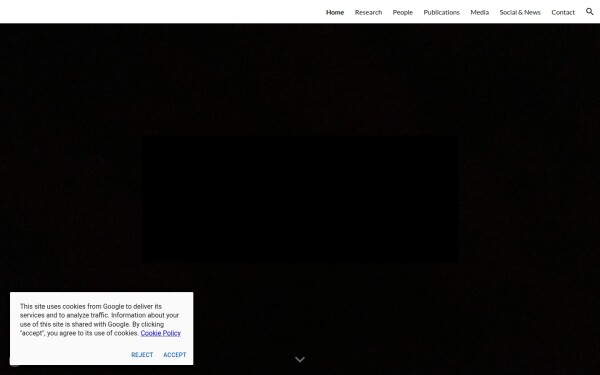Open the site search magnifier icon
Viewport: 600px width, 375px height.
[x=589, y=11]
